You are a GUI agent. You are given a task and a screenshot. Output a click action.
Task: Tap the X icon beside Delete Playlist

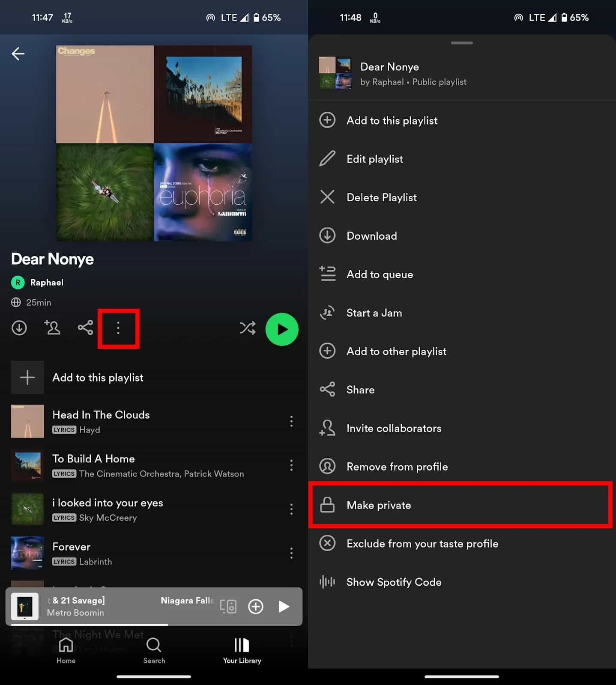coord(327,197)
